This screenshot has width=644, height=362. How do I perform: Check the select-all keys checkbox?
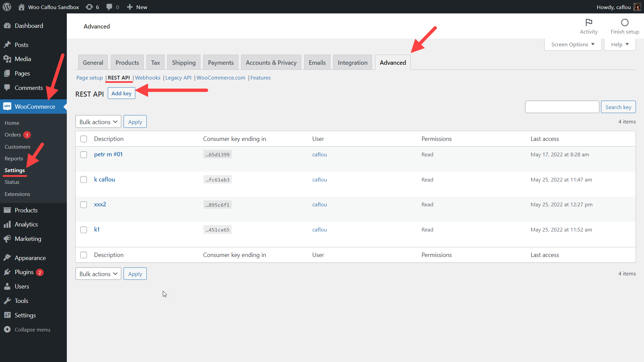pos(83,139)
